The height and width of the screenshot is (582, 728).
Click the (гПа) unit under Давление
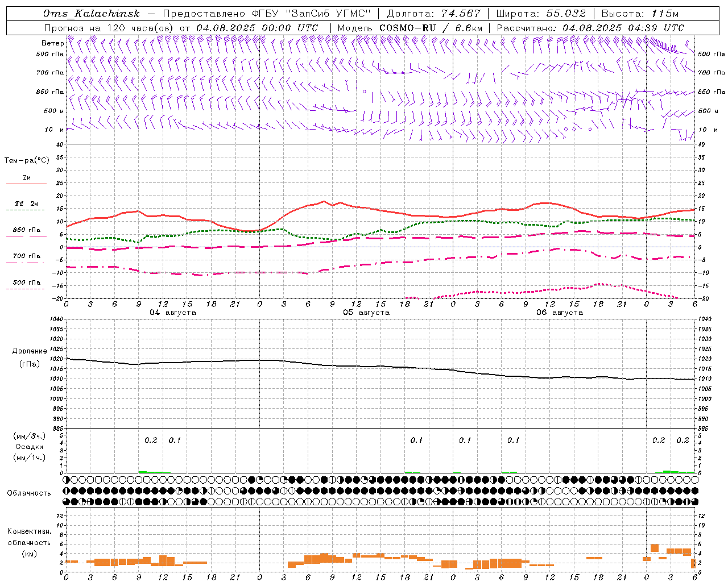30,364
